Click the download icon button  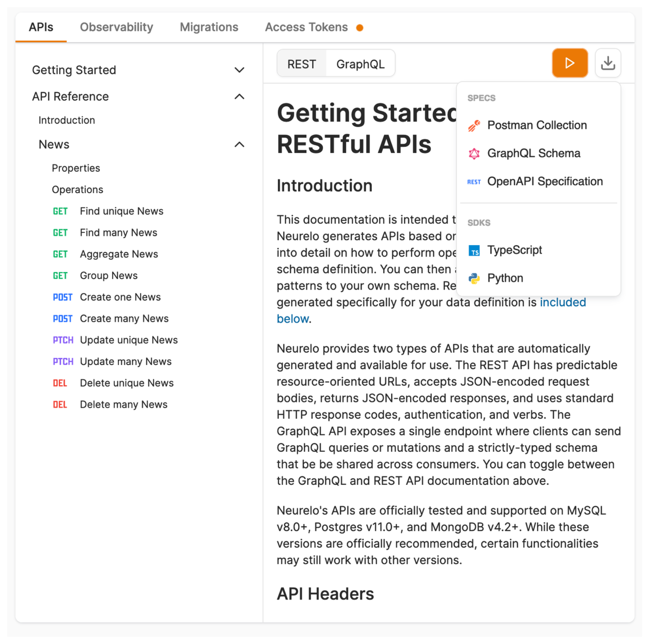(607, 63)
